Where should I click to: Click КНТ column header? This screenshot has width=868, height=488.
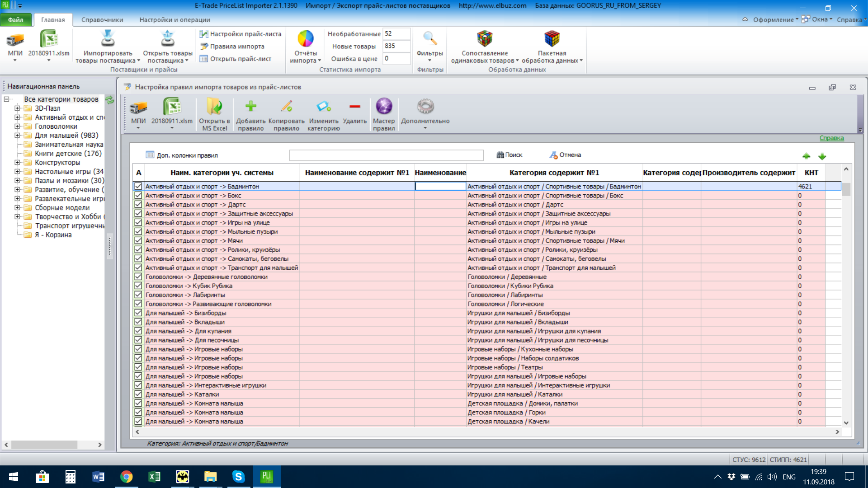pos(811,173)
